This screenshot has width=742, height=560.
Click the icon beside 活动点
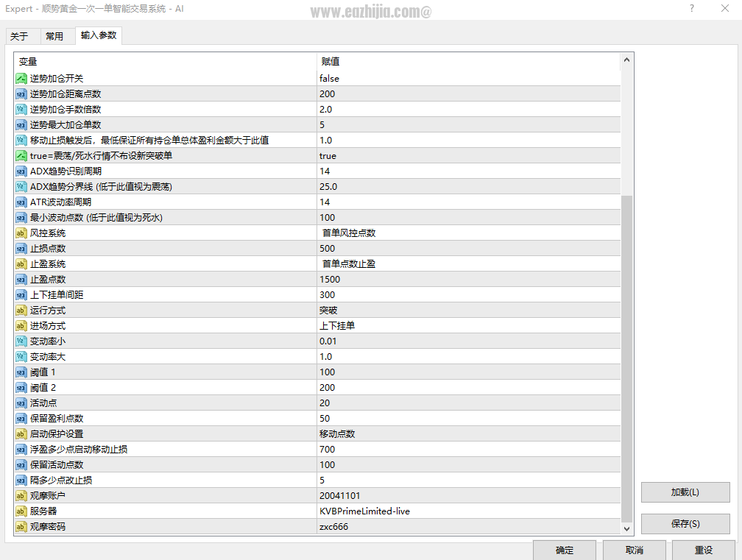(x=21, y=403)
